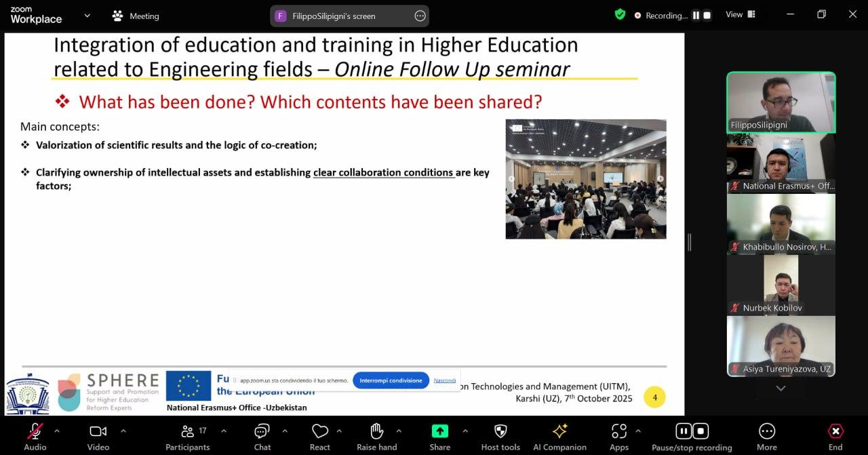Expand video options arrow next to Video

coord(123,431)
